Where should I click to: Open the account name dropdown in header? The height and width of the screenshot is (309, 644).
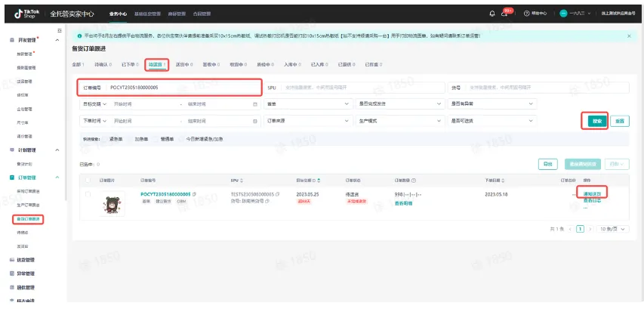pyautogui.click(x=580, y=14)
